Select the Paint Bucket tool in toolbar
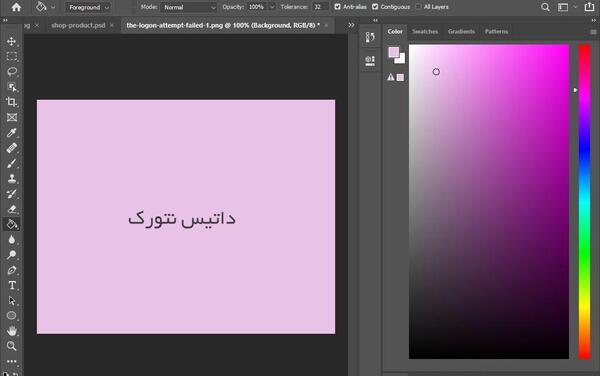 coord(11,224)
